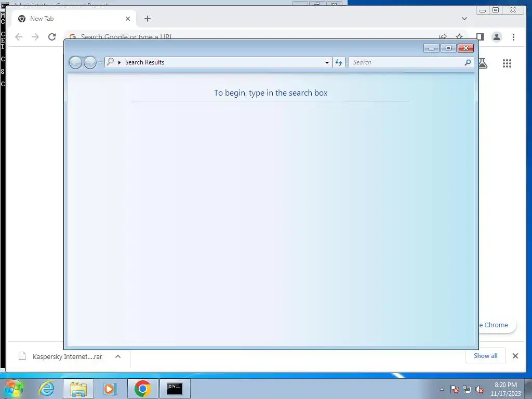Show hidden tray icons arrow
Image resolution: width=532 pixels, height=399 pixels.
click(x=442, y=389)
